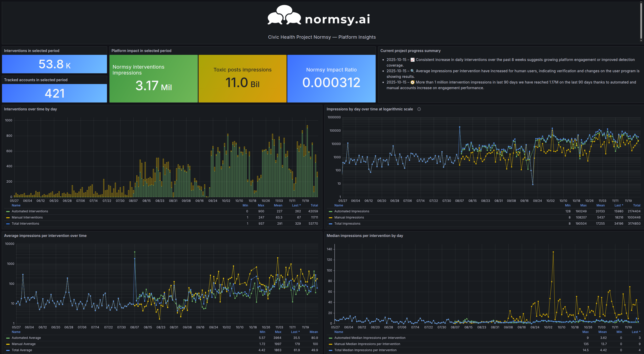The width and height of the screenshot is (644, 354).
Task: Toggle the Automated Interventions series in the legend
Action: point(30,211)
